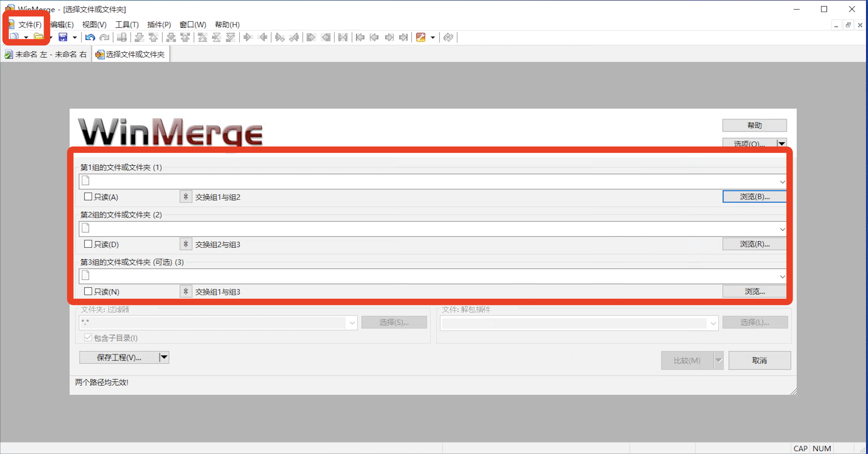
Task: Check the 只读(N) checkbox for group 3
Action: (x=88, y=292)
